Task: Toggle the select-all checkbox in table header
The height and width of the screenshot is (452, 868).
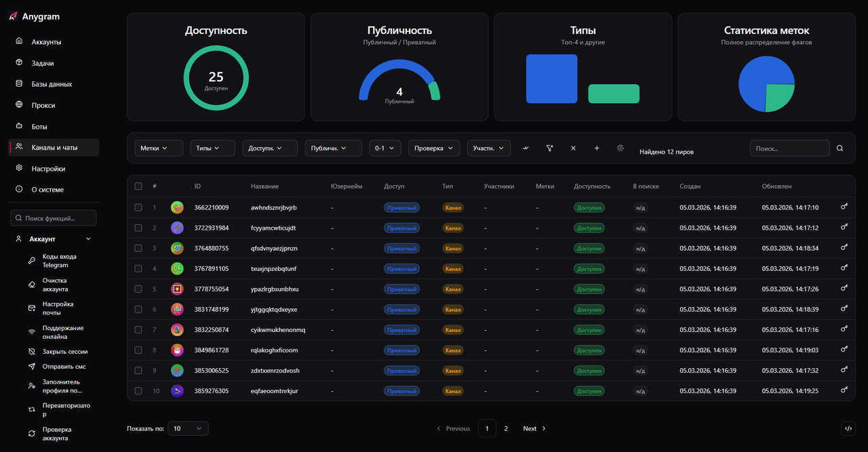Action: coord(138,186)
